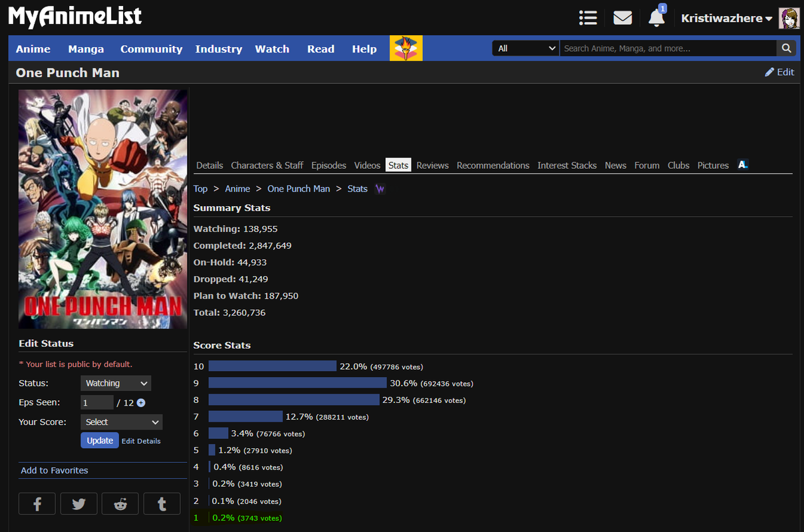The image size is (804, 532).
Task: Open the Anime navigation menu
Action: point(33,49)
